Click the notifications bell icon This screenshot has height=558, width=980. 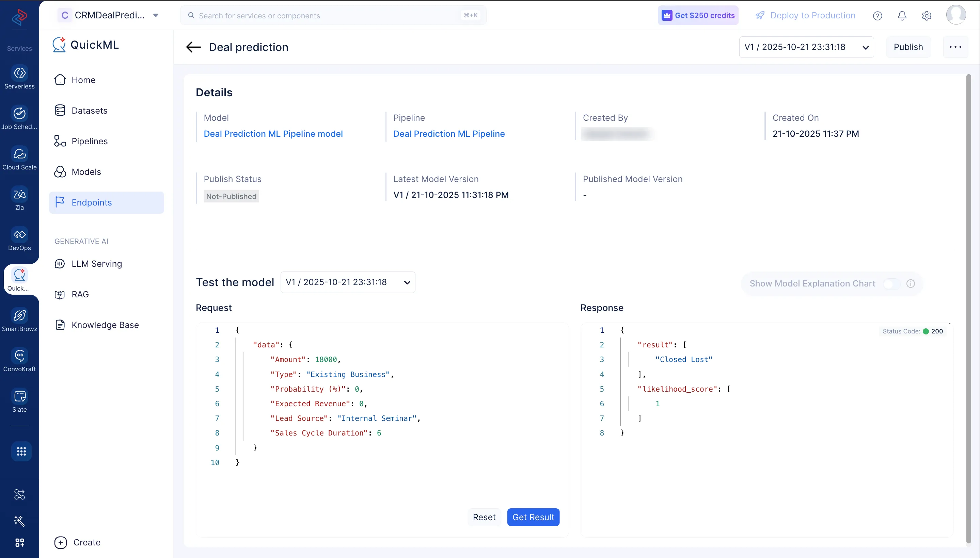[x=902, y=16]
